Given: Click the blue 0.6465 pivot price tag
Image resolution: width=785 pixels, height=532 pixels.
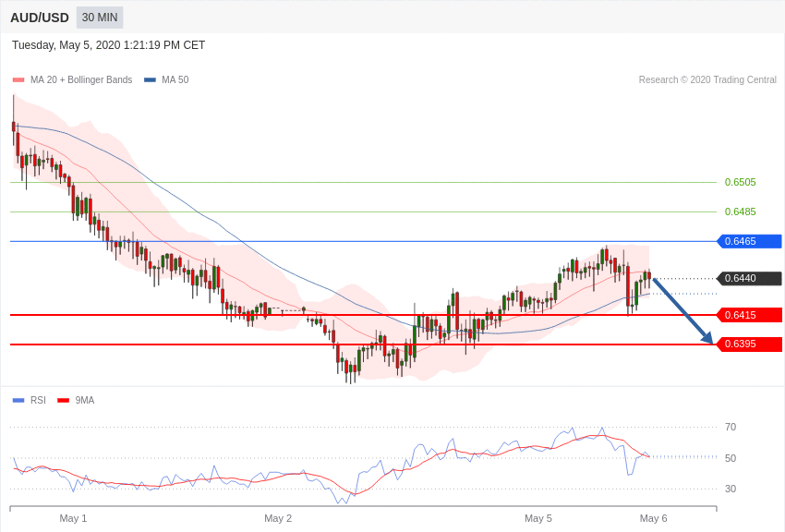Looking at the screenshot, I should click(x=750, y=241).
